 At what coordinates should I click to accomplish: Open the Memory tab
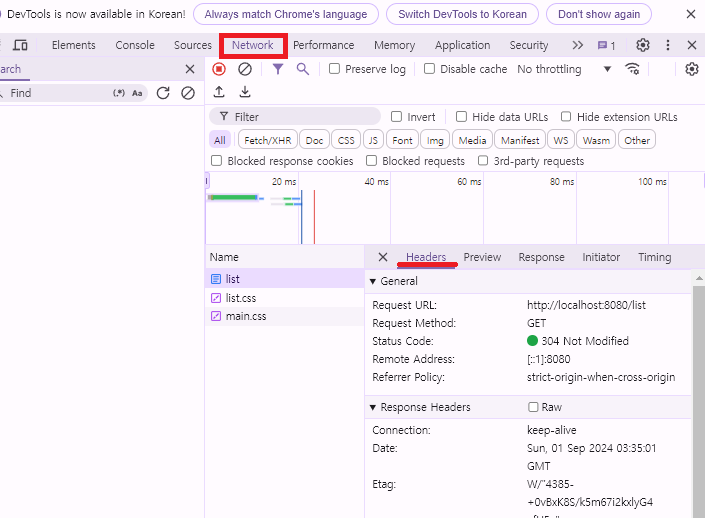coord(394,45)
